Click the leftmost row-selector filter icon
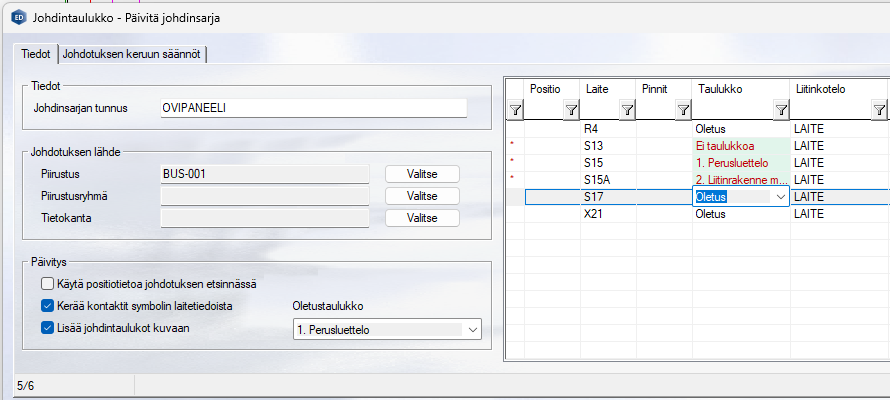Image resolution: width=890 pixels, height=400 pixels. tap(516, 110)
